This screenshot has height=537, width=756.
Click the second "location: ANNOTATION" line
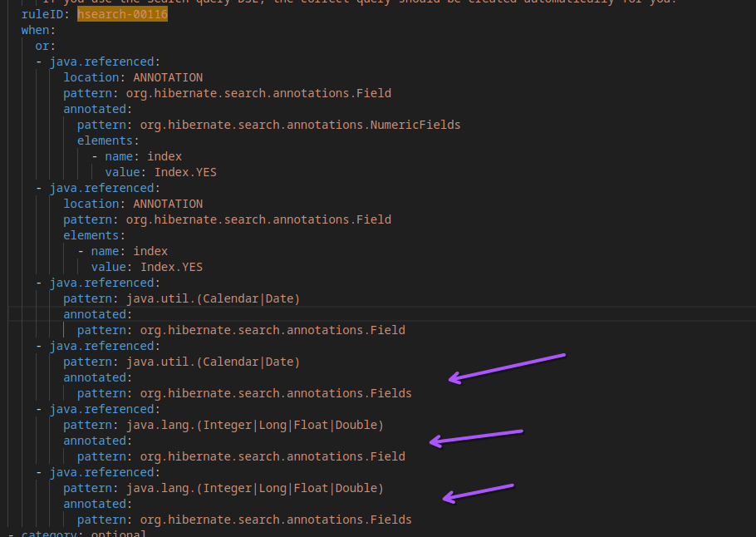pos(133,204)
